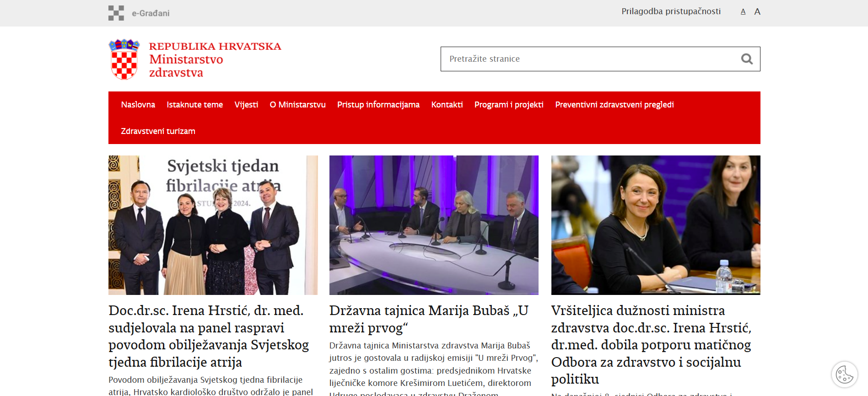Navigate to Kontakti page
This screenshot has height=396, width=868.
pos(447,105)
